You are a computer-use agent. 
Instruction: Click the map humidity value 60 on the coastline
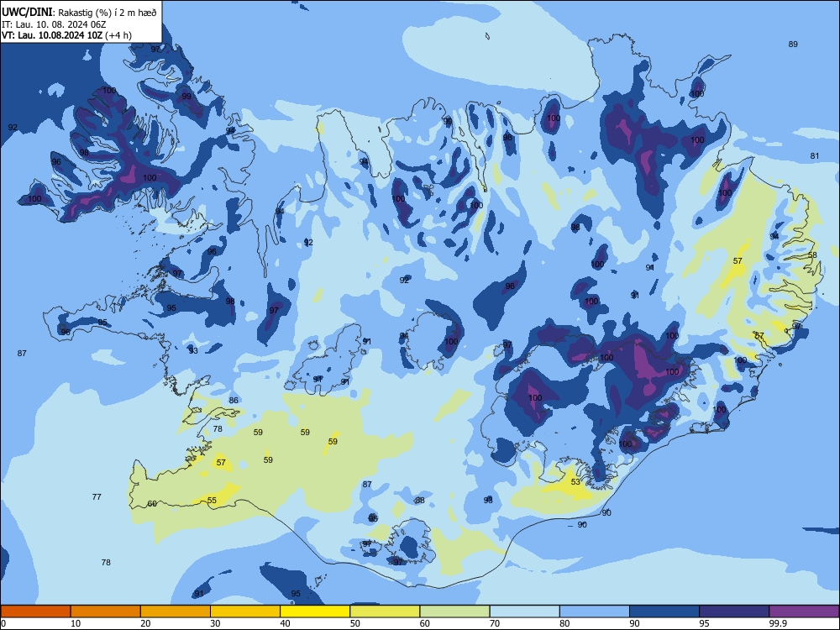(x=152, y=503)
